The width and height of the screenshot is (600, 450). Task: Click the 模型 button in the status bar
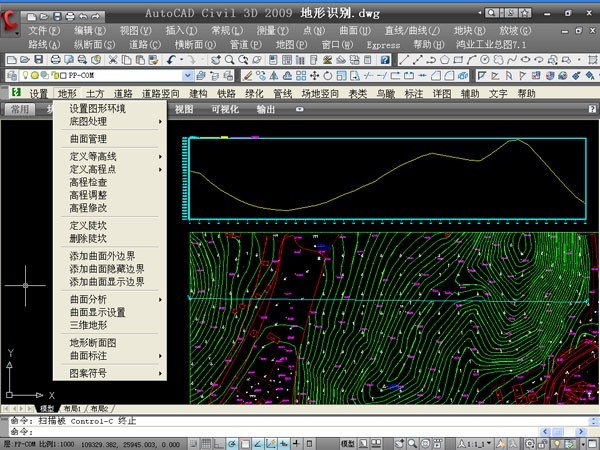pos(348,442)
